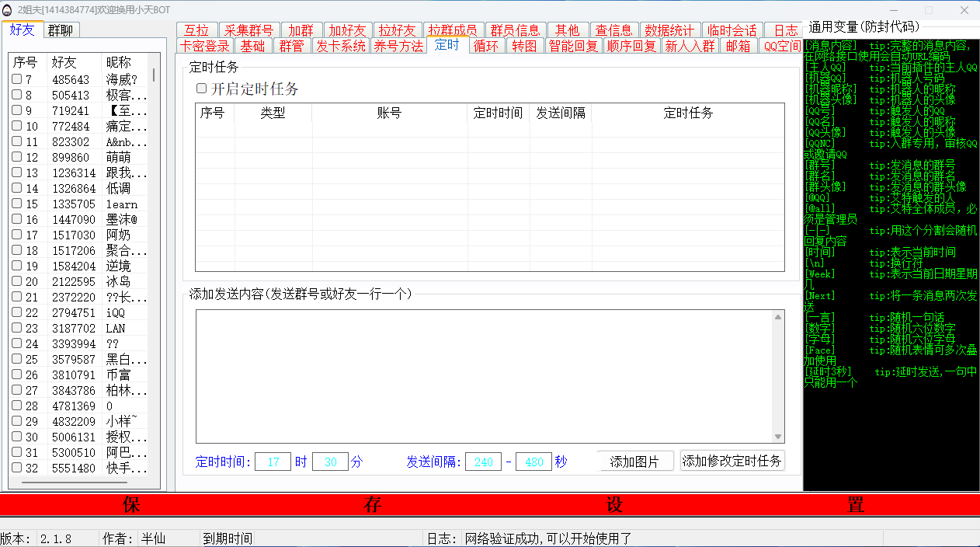
Task: Click scroll-down arrow in send content box
Action: 778,437
